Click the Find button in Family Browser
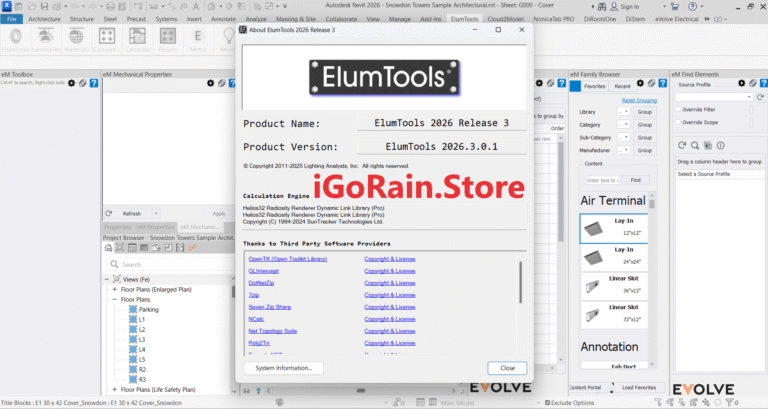 pyautogui.click(x=635, y=180)
